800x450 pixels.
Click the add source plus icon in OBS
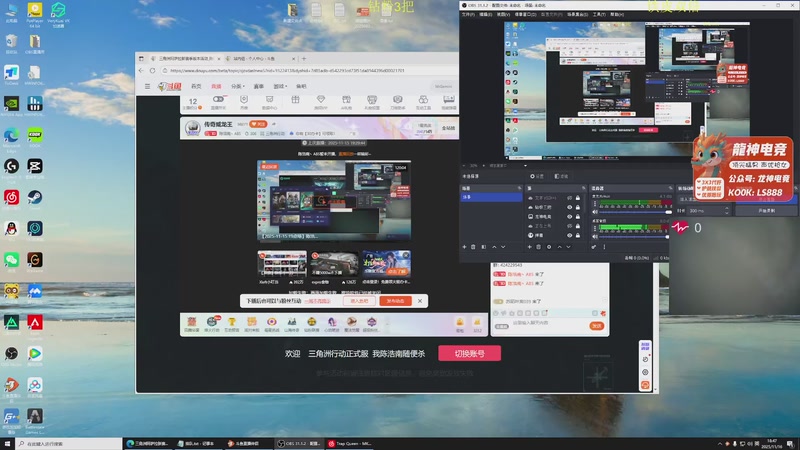point(530,247)
